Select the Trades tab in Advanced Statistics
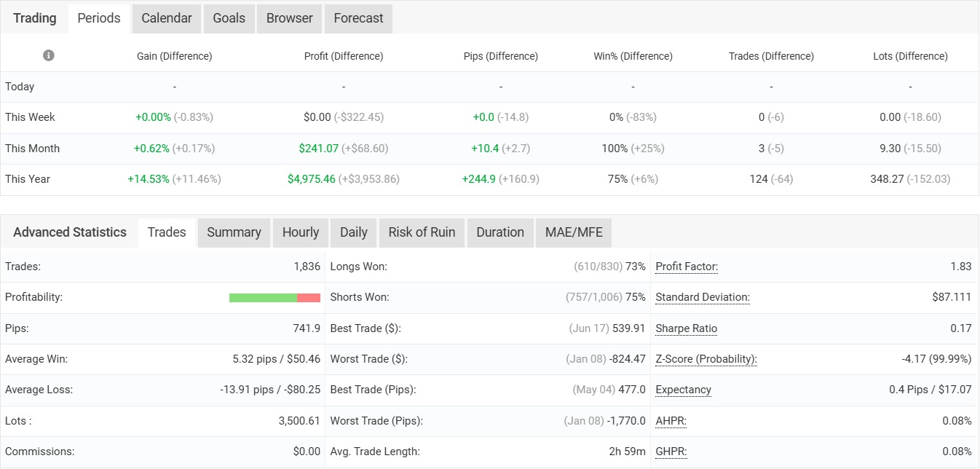This screenshot has height=469, width=980. point(167,232)
